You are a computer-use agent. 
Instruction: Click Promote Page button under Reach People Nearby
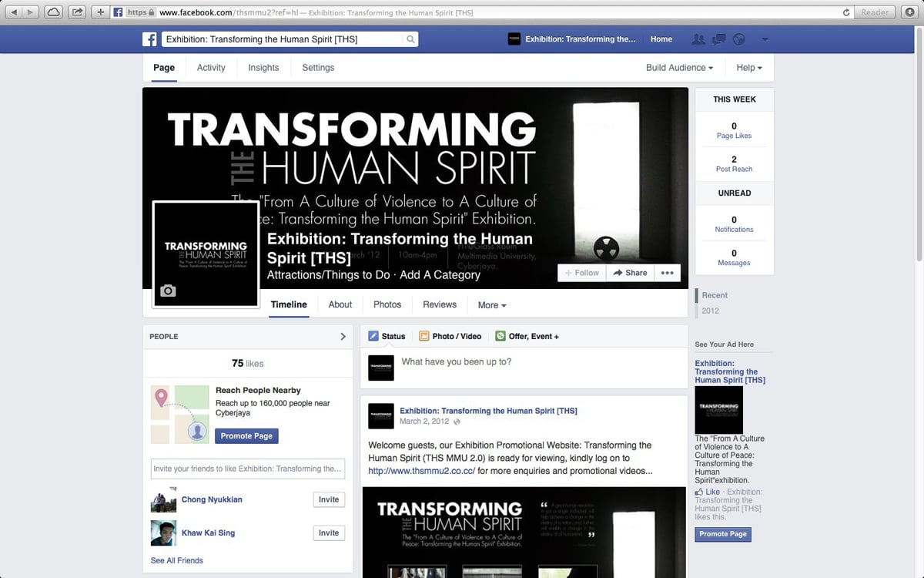[x=246, y=436]
